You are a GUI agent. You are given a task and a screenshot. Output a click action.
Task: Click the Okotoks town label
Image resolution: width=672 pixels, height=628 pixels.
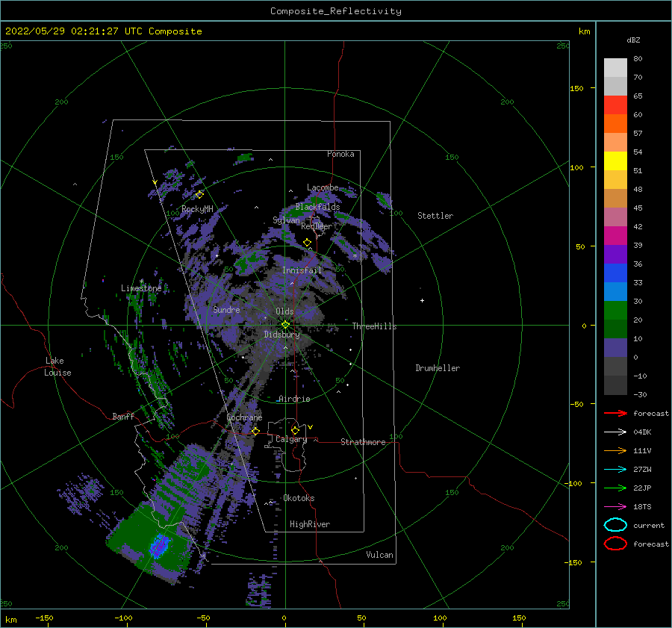click(299, 498)
